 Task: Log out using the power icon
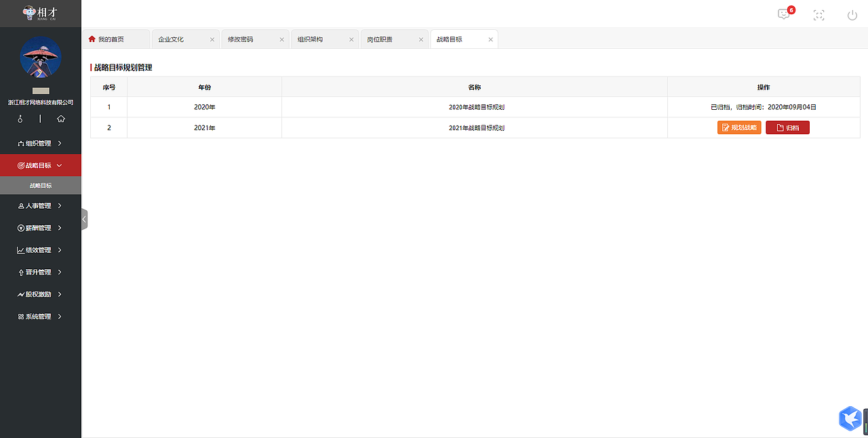[851, 14]
